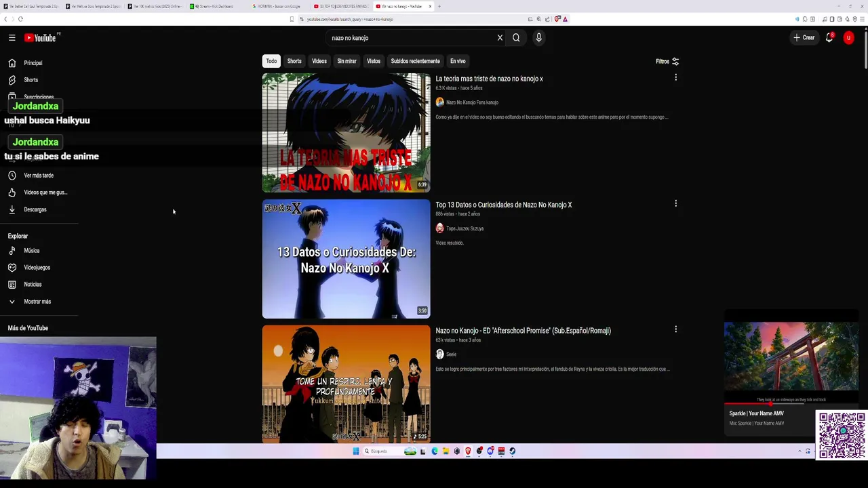Screen dimensions: 868x488
Task: Open the Windows Start menu
Action: pyautogui.click(x=355, y=451)
